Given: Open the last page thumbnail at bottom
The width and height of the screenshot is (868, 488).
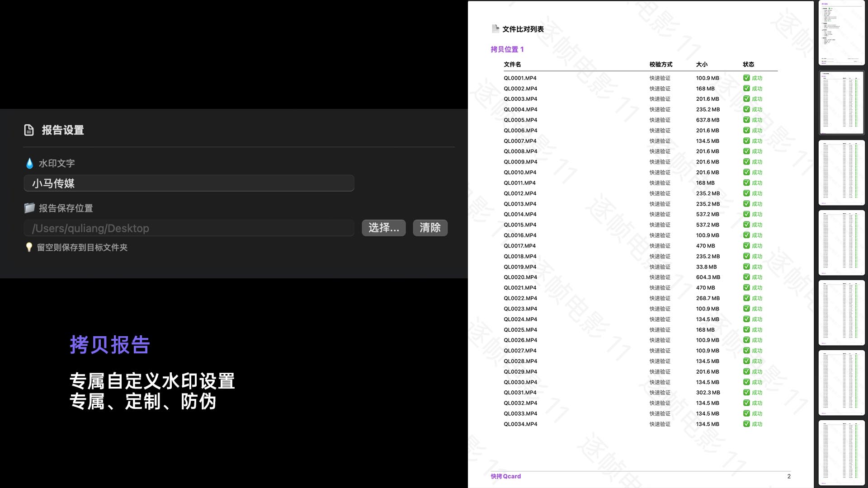Looking at the screenshot, I should point(841,453).
